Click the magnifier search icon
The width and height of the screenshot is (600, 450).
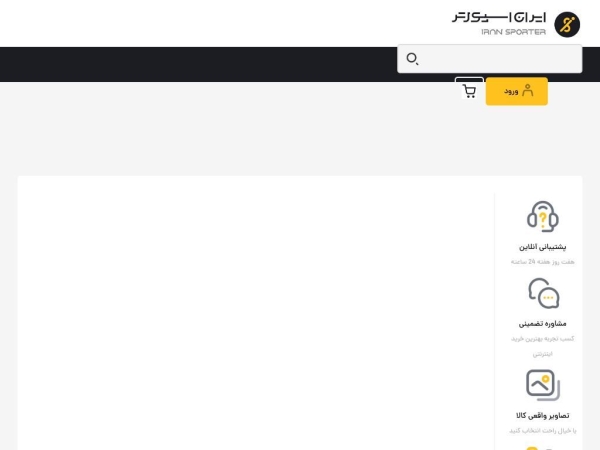tap(412, 59)
